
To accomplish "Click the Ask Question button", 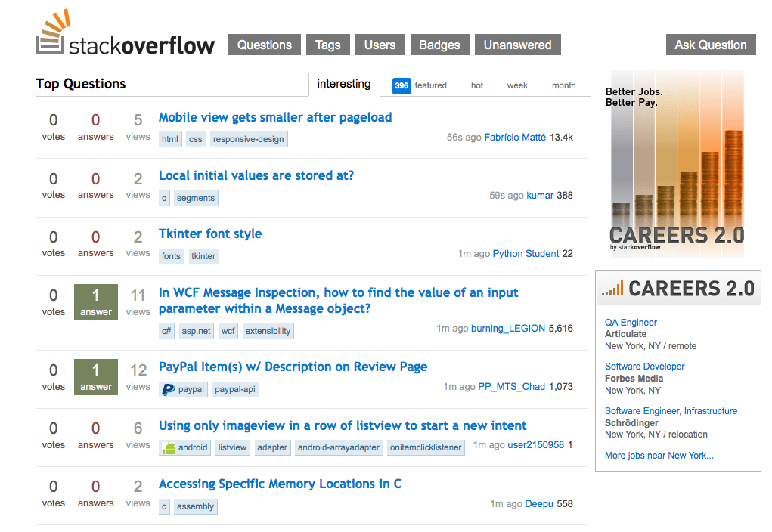I will point(711,45).
